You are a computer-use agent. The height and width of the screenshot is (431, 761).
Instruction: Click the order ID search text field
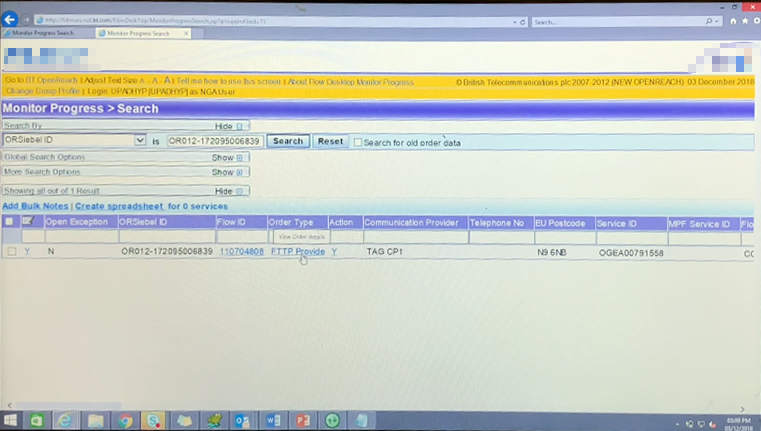(214, 141)
